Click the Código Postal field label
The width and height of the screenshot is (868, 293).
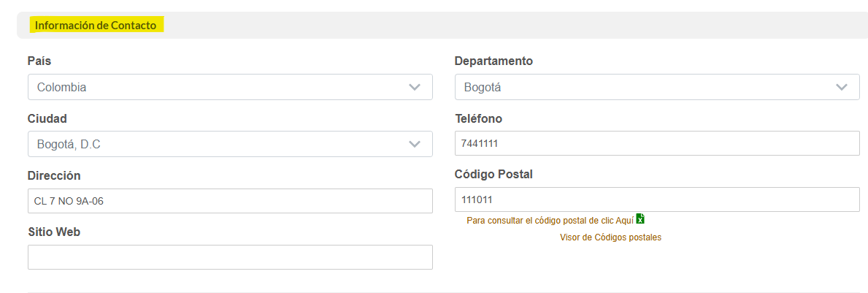click(493, 175)
